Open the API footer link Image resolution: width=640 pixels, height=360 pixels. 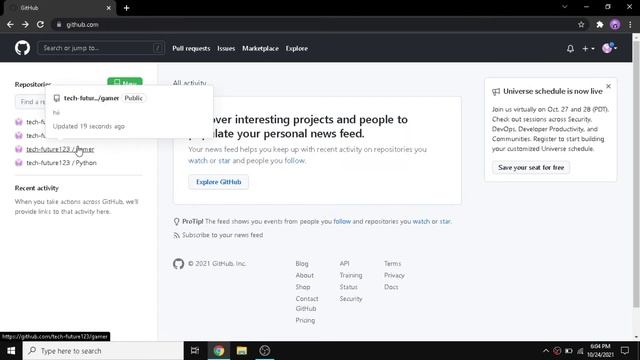click(x=344, y=264)
